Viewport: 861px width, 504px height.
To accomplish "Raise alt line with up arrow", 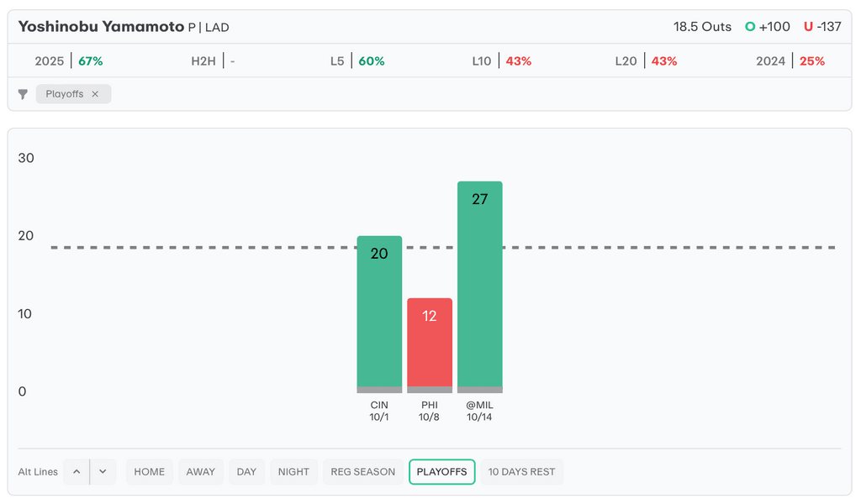I will point(77,472).
